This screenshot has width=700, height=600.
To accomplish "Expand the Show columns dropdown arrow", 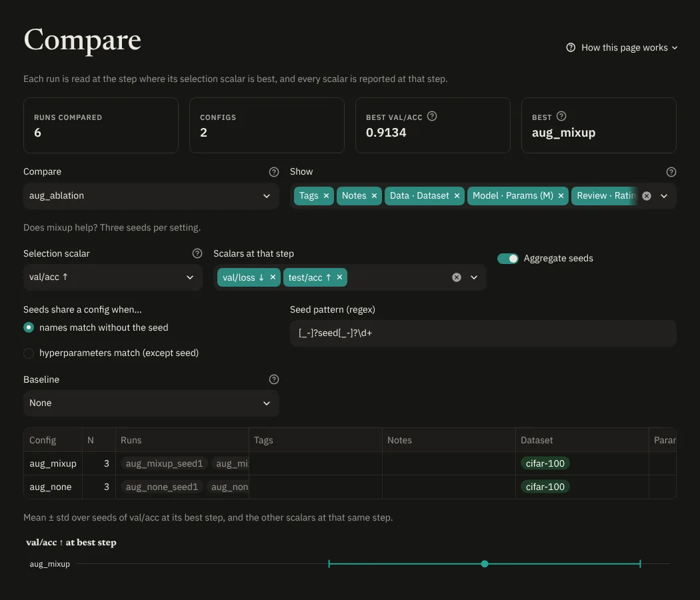I will [x=664, y=196].
